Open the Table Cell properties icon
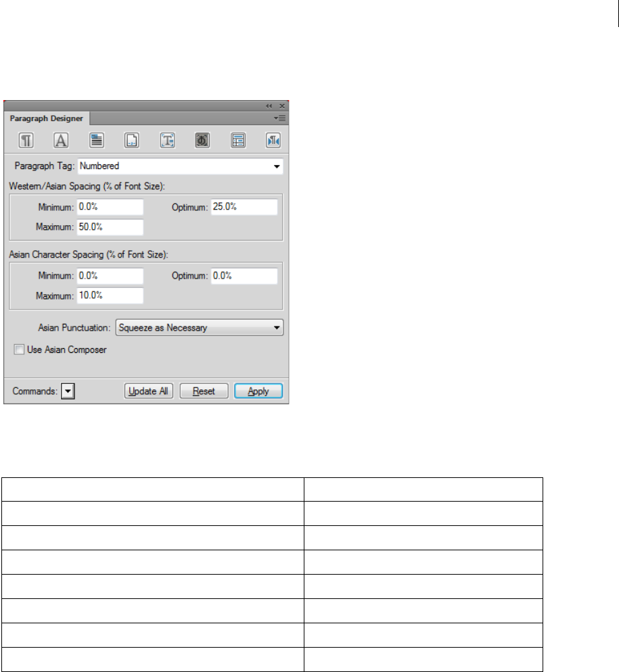Image resolution: width=619 pixels, height=672 pixels. pyautogui.click(x=238, y=140)
